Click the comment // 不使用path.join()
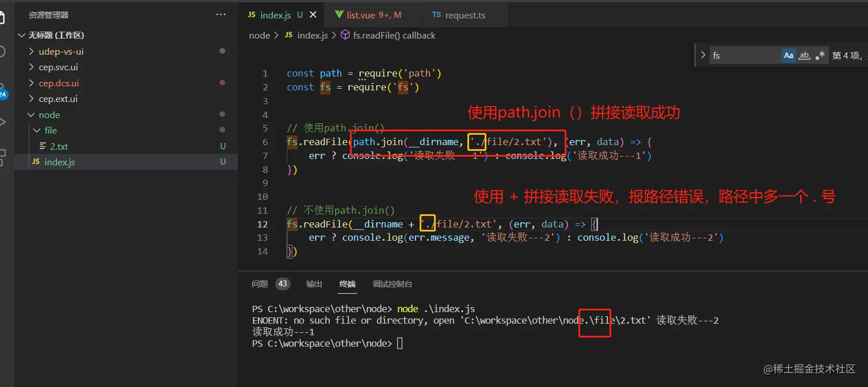This screenshot has width=868, height=387. click(341, 210)
